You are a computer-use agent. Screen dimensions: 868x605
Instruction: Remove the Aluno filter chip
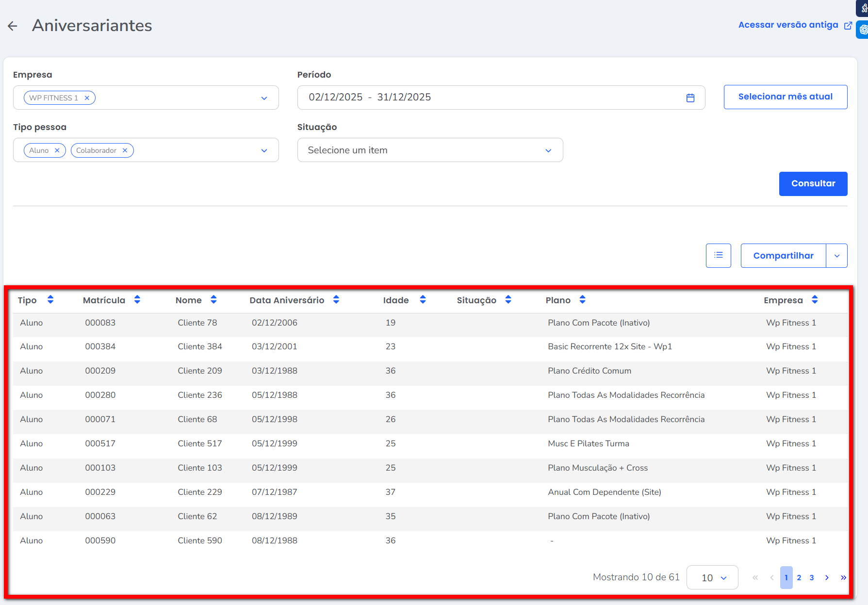pos(57,150)
